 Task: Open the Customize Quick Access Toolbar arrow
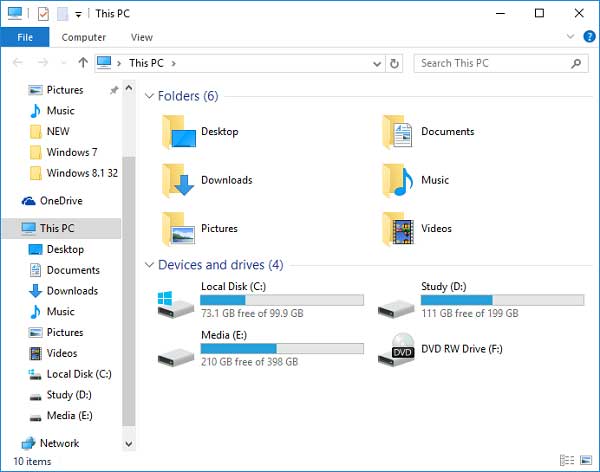pos(78,15)
